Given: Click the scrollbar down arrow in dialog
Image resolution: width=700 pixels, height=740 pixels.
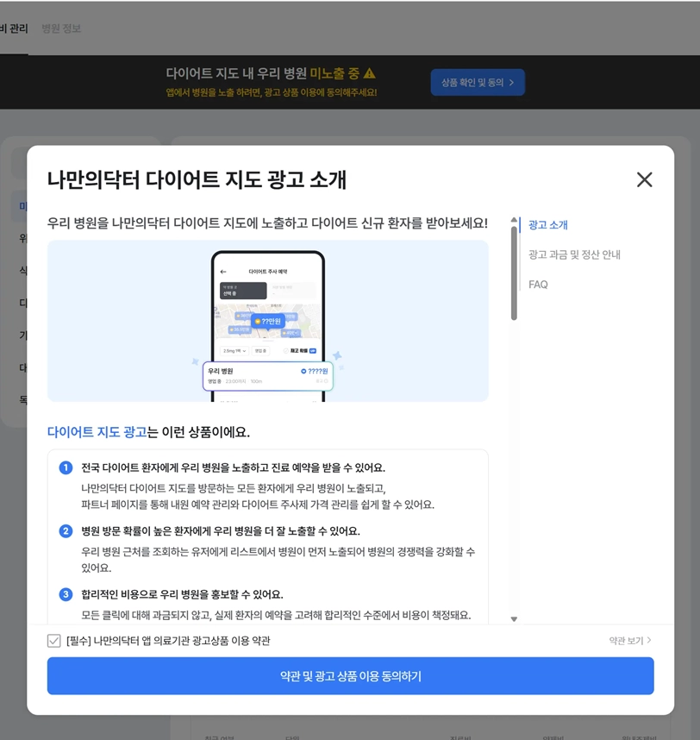Looking at the screenshot, I should [x=514, y=618].
